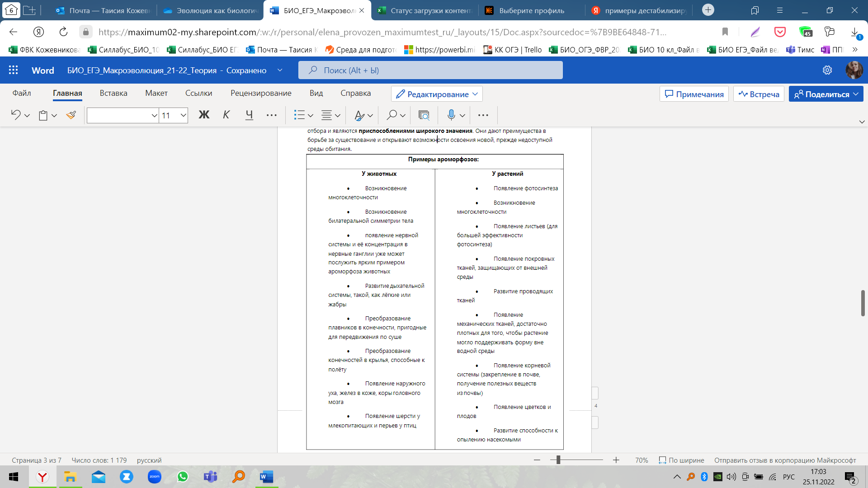Image resolution: width=868 pixels, height=488 pixels.
Task: Expand the font size dropdown showing 11
Action: coord(183,115)
